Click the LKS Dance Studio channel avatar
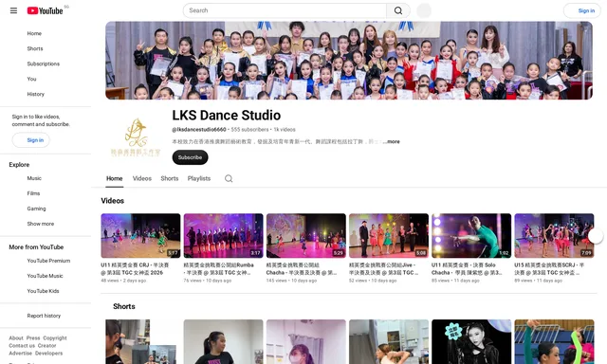 point(136,137)
